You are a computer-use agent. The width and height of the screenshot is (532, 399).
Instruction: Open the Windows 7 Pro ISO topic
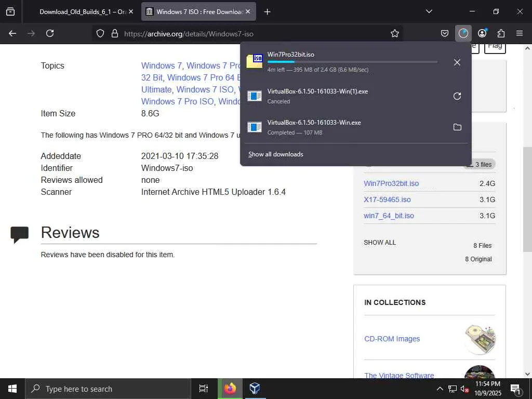178,101
